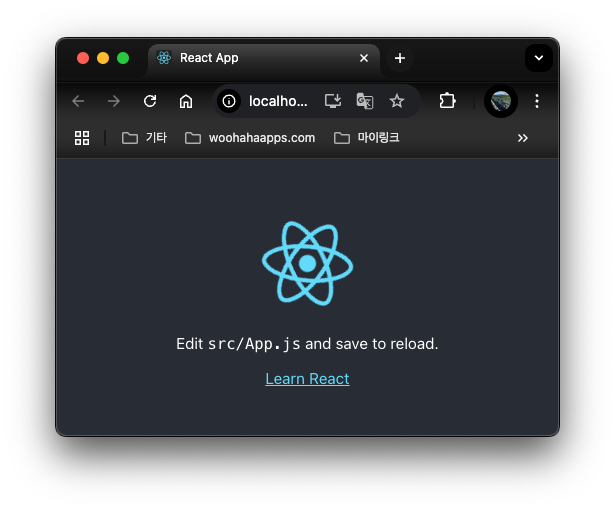Click the spinning React logo
The width and height of the screenshot is (615, 510).
[x=307, y=263]
